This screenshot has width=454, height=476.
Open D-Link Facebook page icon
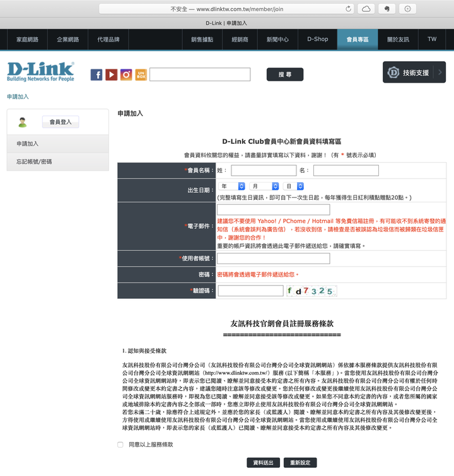coord(96,74)
